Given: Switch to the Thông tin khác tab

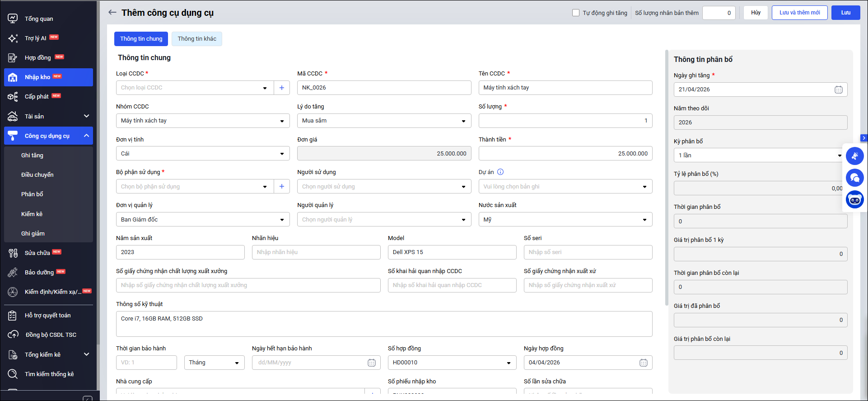Looking at the screenshot, I should [x=197, y=39].
